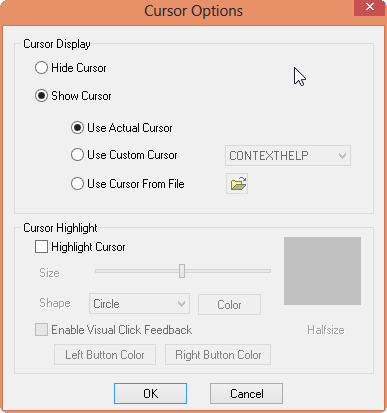Open the CONTEXTHELP custom cursor dropdown
The image size is (387, 413).
point(288,155)
